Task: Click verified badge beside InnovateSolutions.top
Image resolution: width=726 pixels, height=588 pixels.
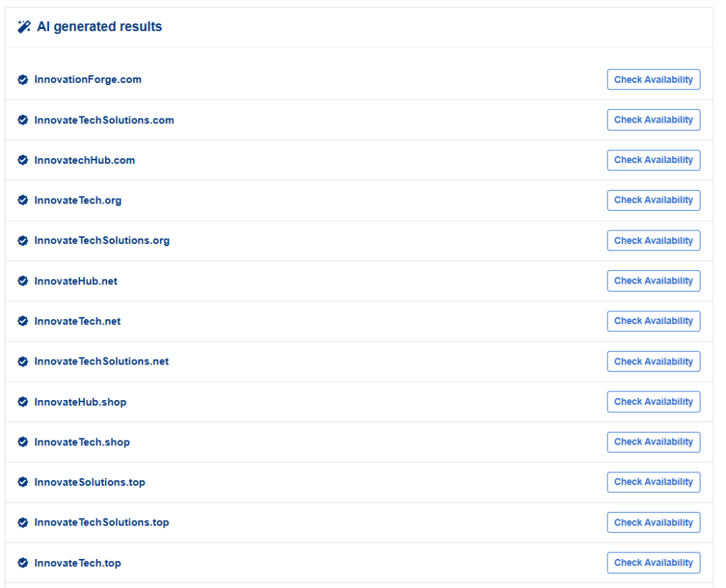Action: point(23,482)
